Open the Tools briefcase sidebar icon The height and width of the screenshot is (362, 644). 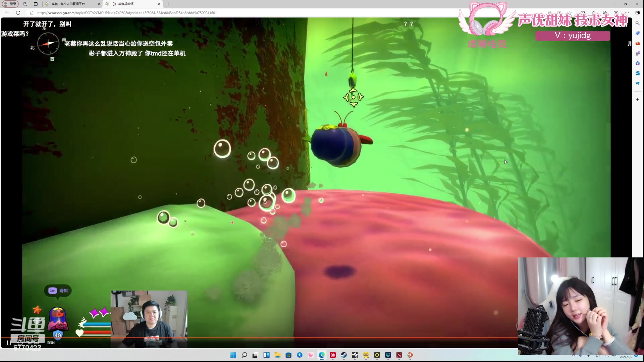637,43
